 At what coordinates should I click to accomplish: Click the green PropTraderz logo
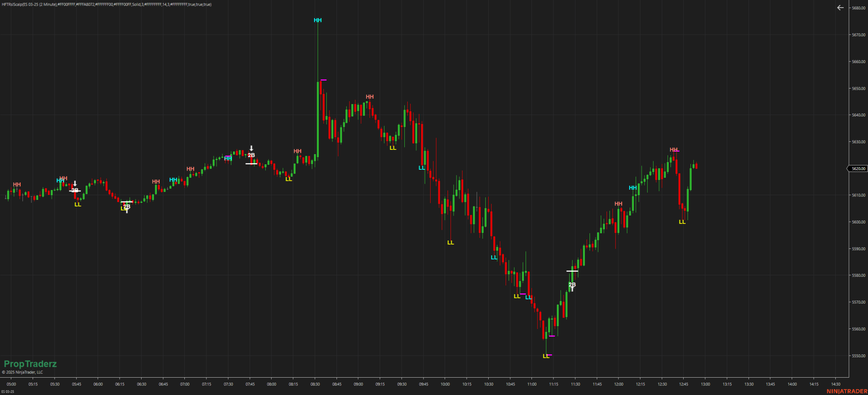click(x=30, y=364)
